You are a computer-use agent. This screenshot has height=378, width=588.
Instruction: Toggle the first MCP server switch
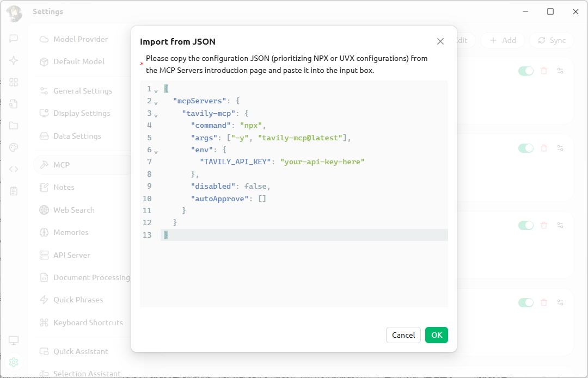tap(526, 71)
